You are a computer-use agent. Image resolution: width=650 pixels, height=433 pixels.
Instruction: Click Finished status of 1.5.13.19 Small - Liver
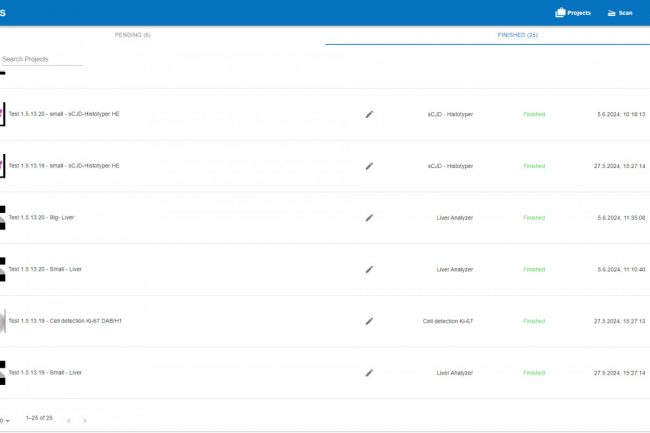tap(534, 373)
